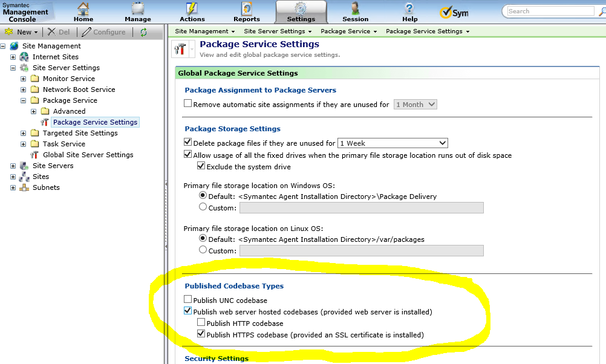Click the Global Site Server Settings tools icon
This screenshot has height=364, width=606.
[35, 155]
